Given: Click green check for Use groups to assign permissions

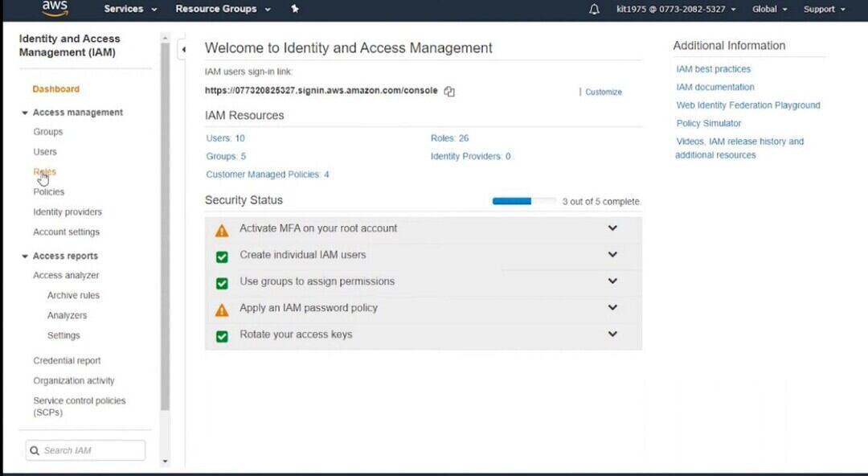Looking at the screenshot, I should [222, 283].
